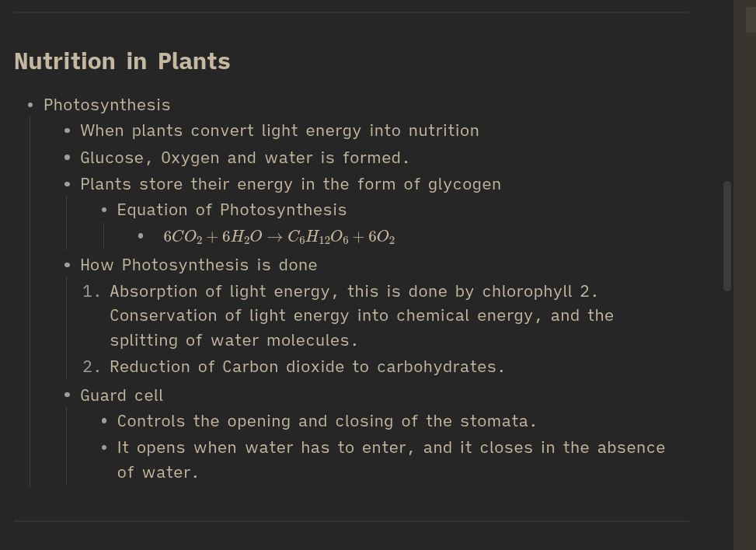This screenshot has width=756, height=550.
Task: Select the photosynthesis chemical equation
Action: [279, 237]
